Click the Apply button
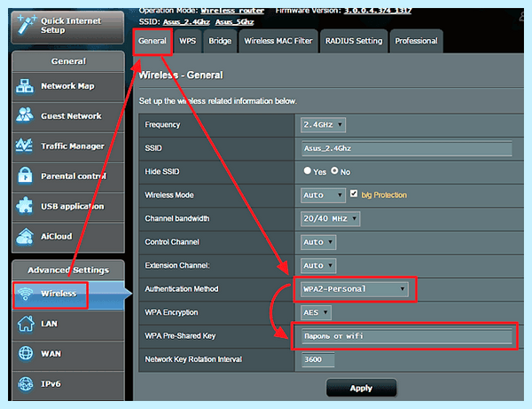The width and height of the screenshot is (532, 409). [x=362, y=388]
